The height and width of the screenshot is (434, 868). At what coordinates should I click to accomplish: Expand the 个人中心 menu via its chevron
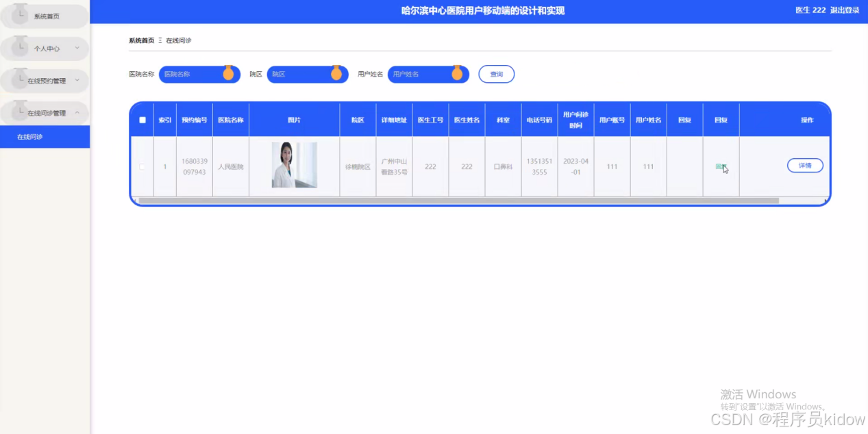coord(75,48)
